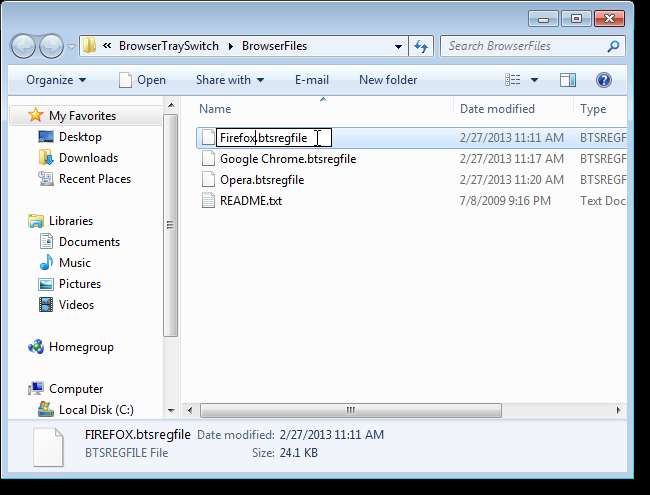Sort files by Name column
This screenshot has width=650, height=495.
[215, 109]
